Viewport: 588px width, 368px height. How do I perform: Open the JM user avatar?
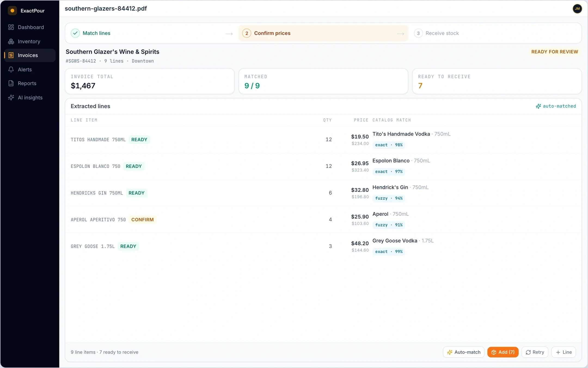point(577,9)
